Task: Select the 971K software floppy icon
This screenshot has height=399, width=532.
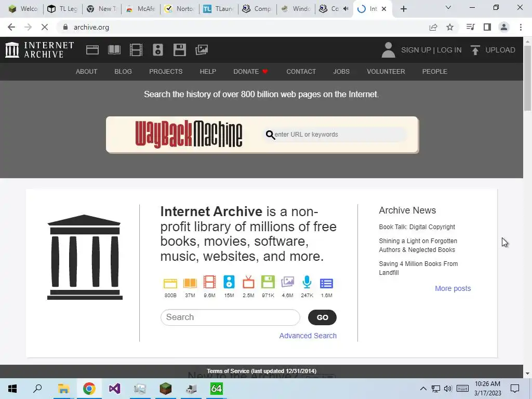Action: [x=268, y=282]
